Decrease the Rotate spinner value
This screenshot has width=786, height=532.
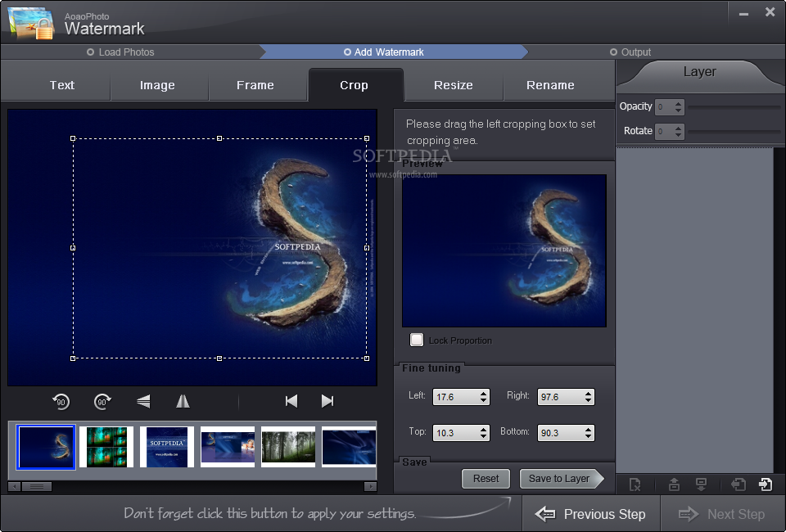(678, 135)
